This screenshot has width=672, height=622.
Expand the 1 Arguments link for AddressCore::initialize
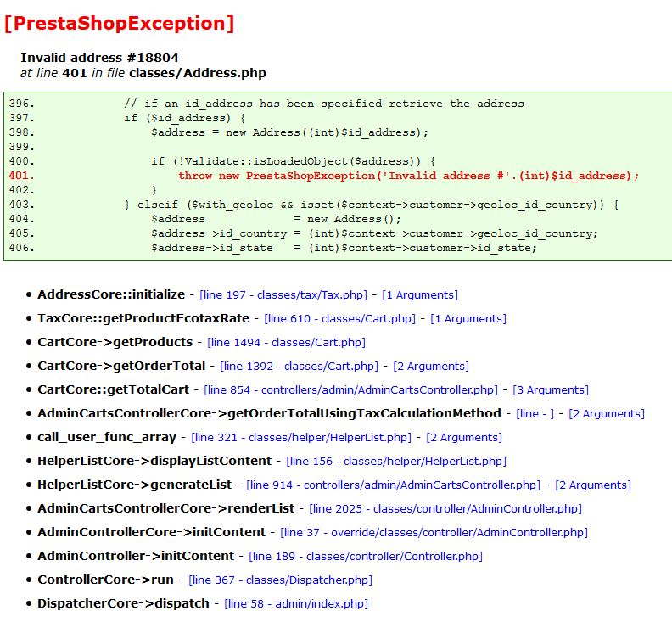tap(419, 295)
